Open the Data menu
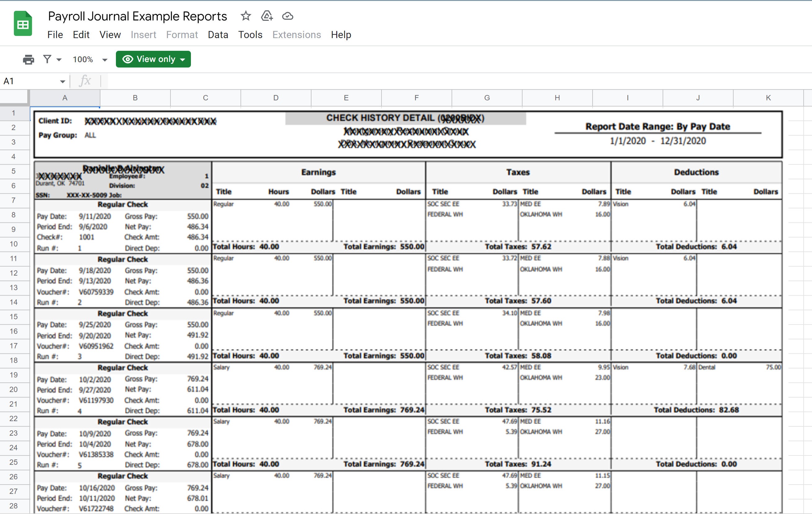Image resolution: width=812 pixels, height=514 pixels. tap(218, 35)
